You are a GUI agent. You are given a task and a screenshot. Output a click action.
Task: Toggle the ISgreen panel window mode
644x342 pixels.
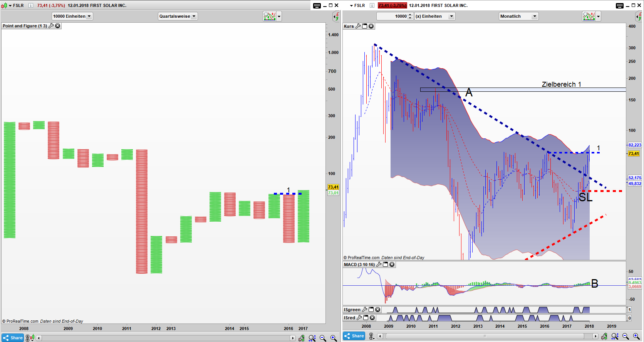[371, 310]
